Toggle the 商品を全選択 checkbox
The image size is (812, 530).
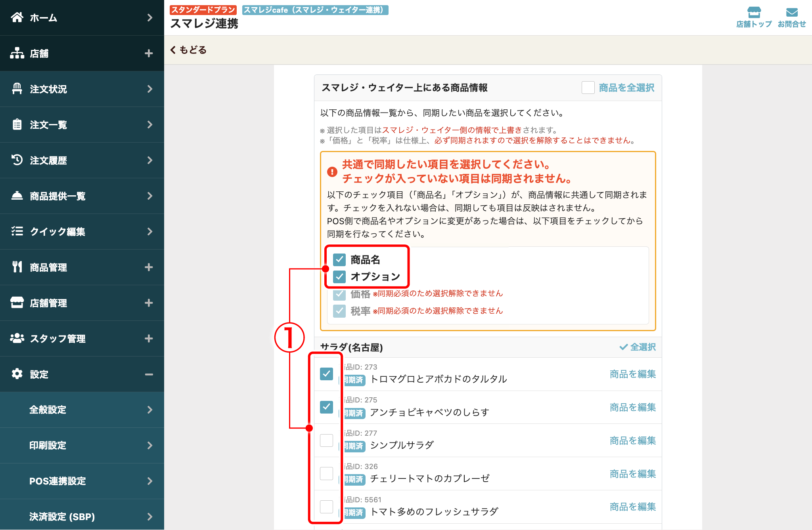[x=588, y=88]
